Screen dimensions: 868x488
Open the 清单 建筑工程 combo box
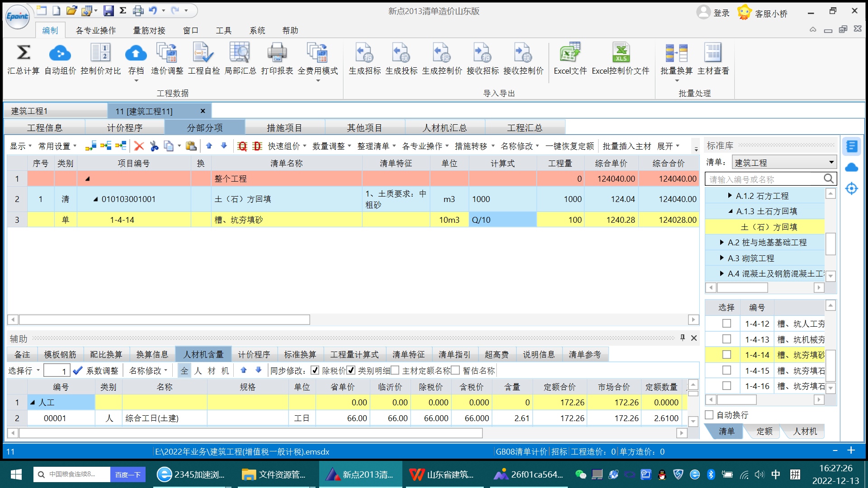pos(784,162)
